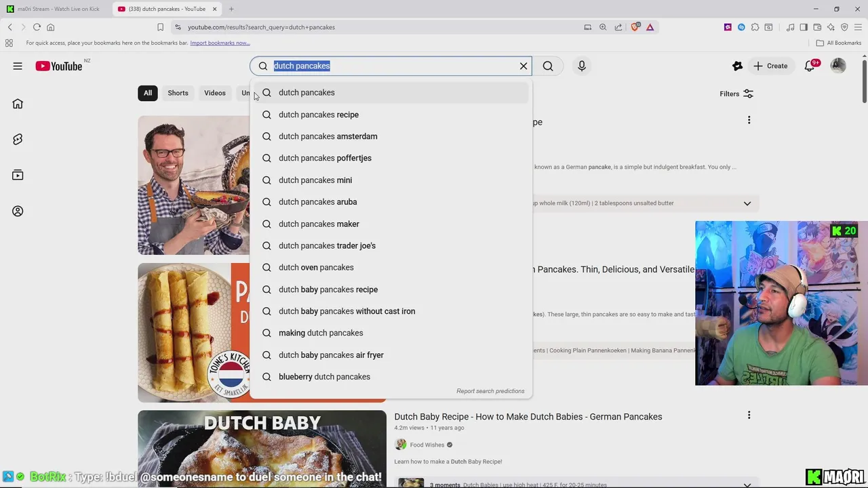Image resolution: width=868 pixels, height=488 pixels.
Task: Open the apps grid in the bookmarks bar
Action: (x=9, y=43)
